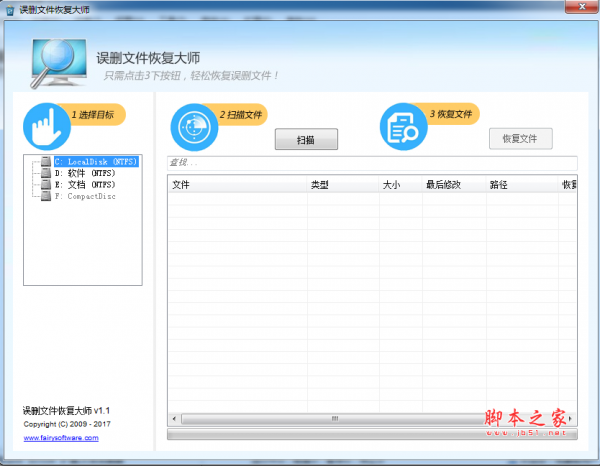This screenshot has width=600, height=466.
Task: Sort by 最后修改 column header
Action: click(x=455, y=185)
